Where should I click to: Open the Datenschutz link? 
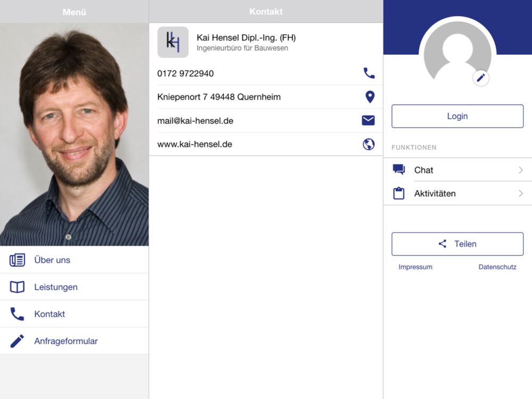tap(497, 267)
